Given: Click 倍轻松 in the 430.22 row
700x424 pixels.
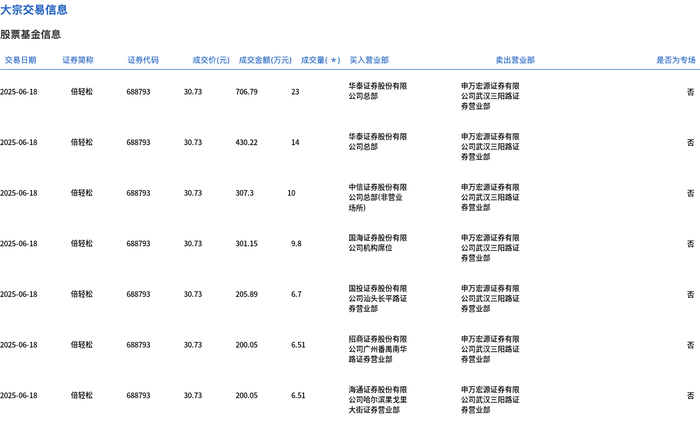Looking at the screenshot, I should [x=82, y=142].
